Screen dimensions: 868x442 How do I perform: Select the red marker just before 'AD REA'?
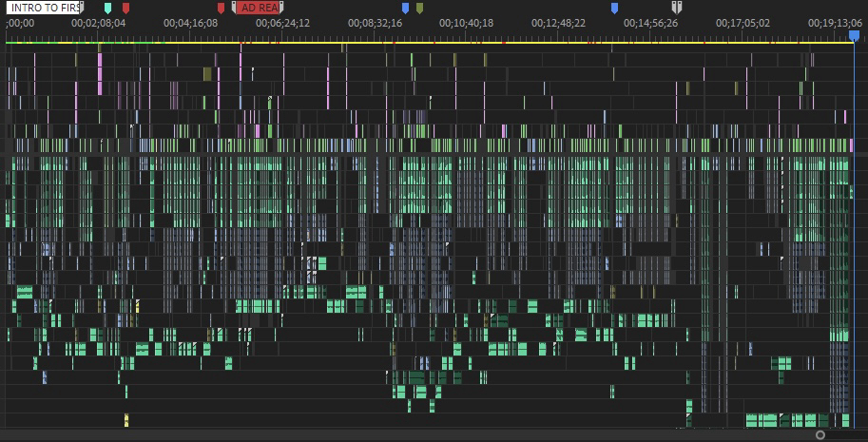point(222,8)
